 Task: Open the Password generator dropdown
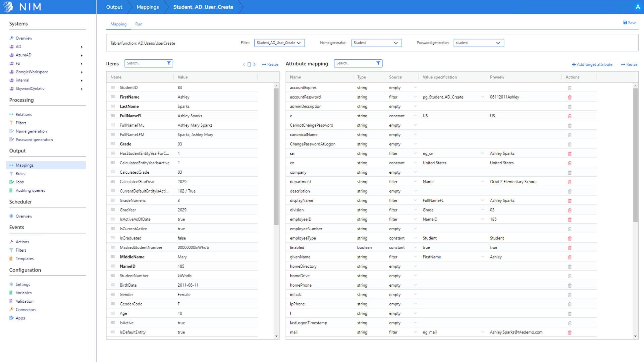click(x=479, y=43)
